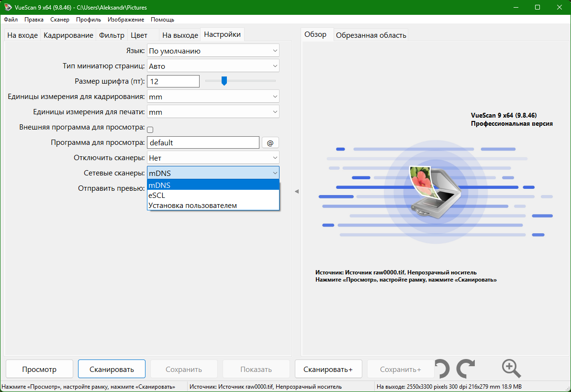Rotate image clockwise with right arrow icon
This screenshot has height=392, width=571.
pos(466,369)
